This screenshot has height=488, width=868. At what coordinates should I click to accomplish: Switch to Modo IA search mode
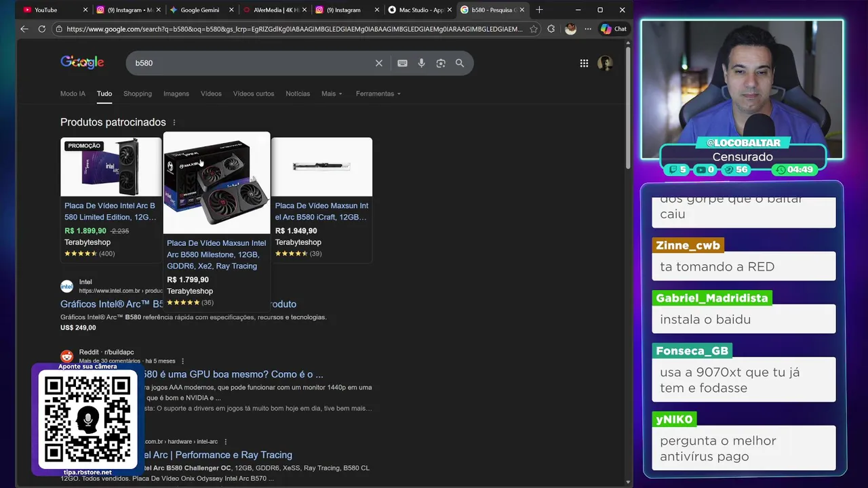click(73, 94)
